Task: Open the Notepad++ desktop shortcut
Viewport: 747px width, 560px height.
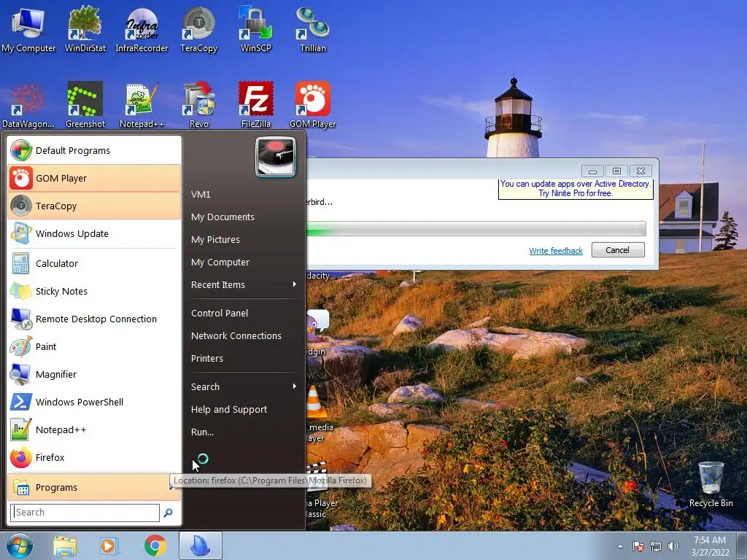Action: click(x=142, y=105)
